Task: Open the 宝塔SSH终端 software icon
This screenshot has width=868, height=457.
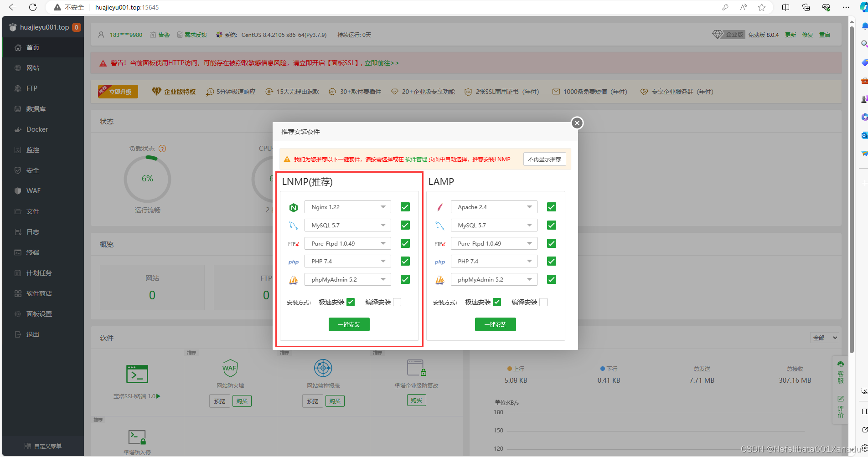Action: pyautogui.click(x=137, y=374)
